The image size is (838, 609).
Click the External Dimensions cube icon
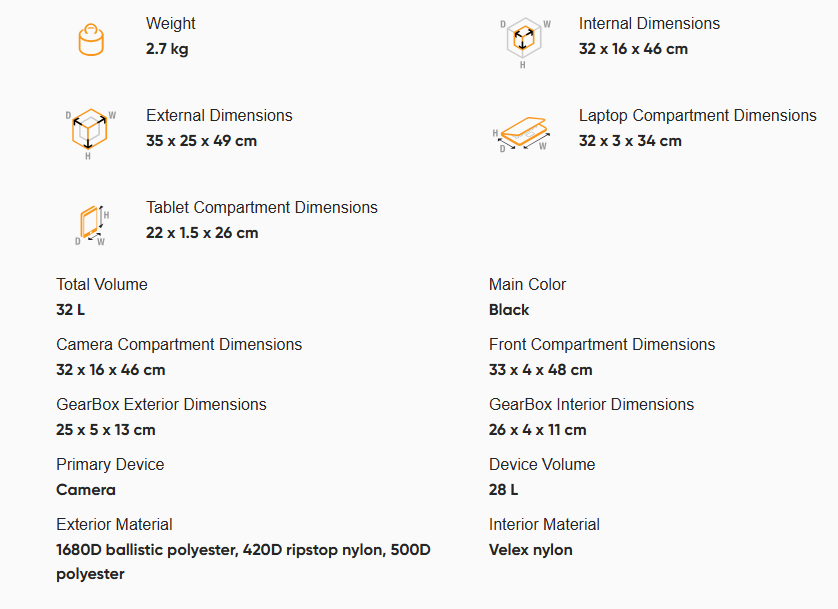pyautogui.click(x=90, y=134)
